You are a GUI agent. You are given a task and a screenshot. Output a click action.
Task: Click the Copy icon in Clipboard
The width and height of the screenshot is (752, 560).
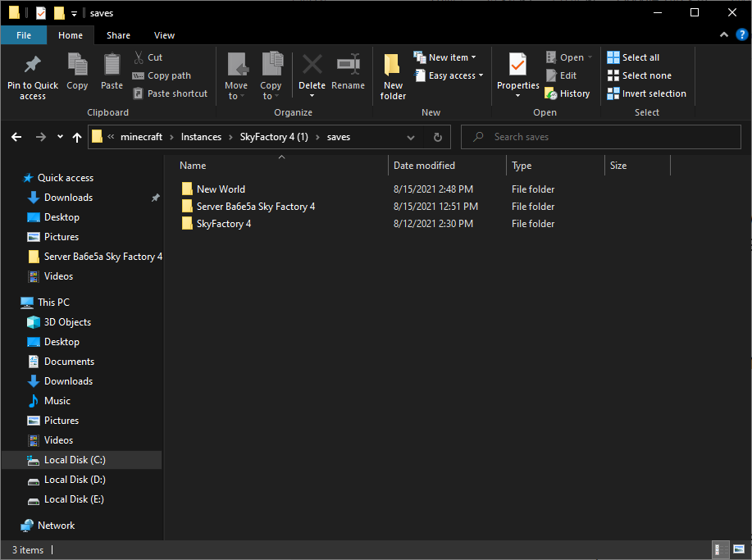click(x=77, y=66)
